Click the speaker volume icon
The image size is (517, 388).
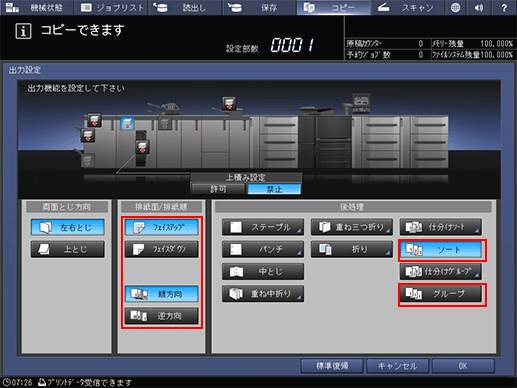pos(479,7)
